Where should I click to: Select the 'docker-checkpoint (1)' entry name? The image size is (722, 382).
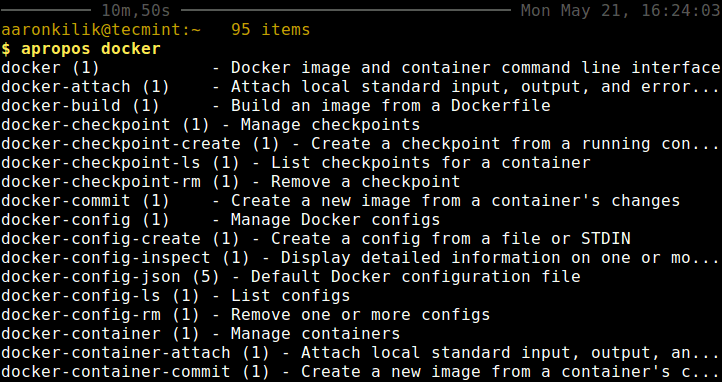coord(105,125)
